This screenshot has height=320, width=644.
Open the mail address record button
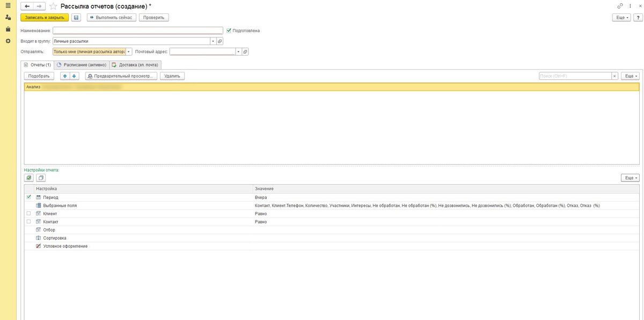245,52
